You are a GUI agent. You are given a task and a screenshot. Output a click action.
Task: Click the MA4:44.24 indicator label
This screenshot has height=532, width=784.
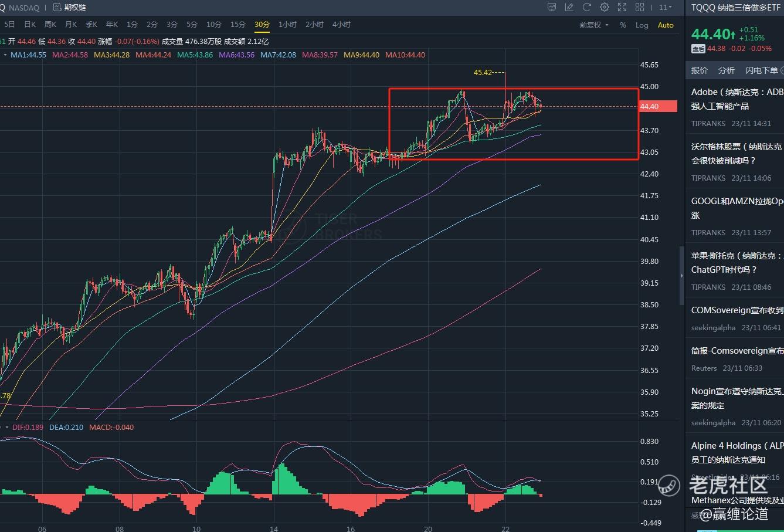coord(153,55)
